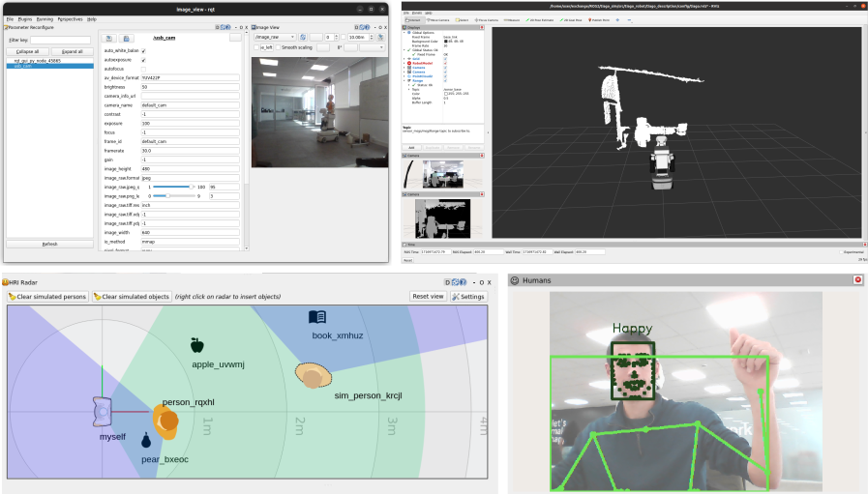The width and height of the screenshot is (868, 494).
Task: Open the /image_raw topic dropdown
Action: (x=275, y=37)
